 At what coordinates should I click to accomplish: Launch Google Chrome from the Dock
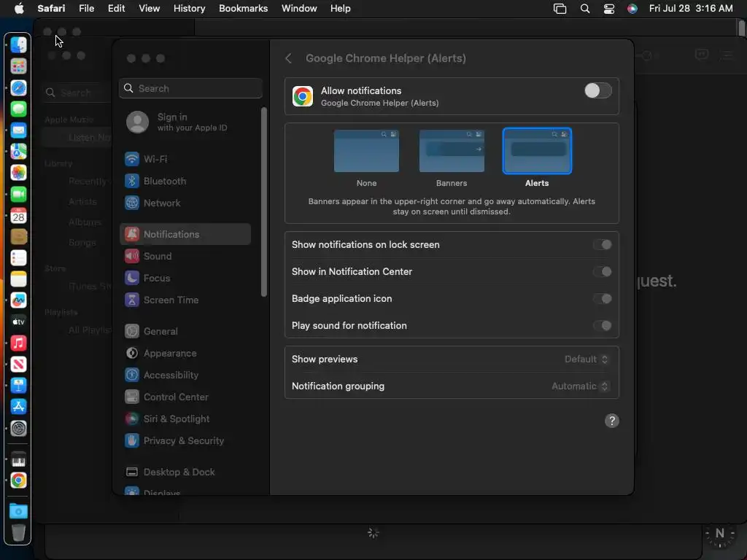tap(18, 481)
